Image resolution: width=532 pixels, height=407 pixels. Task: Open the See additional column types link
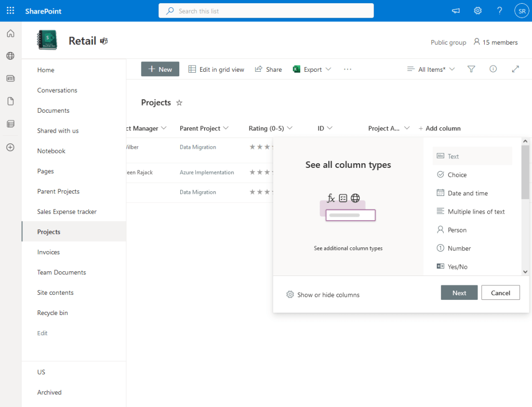(348, 248)
